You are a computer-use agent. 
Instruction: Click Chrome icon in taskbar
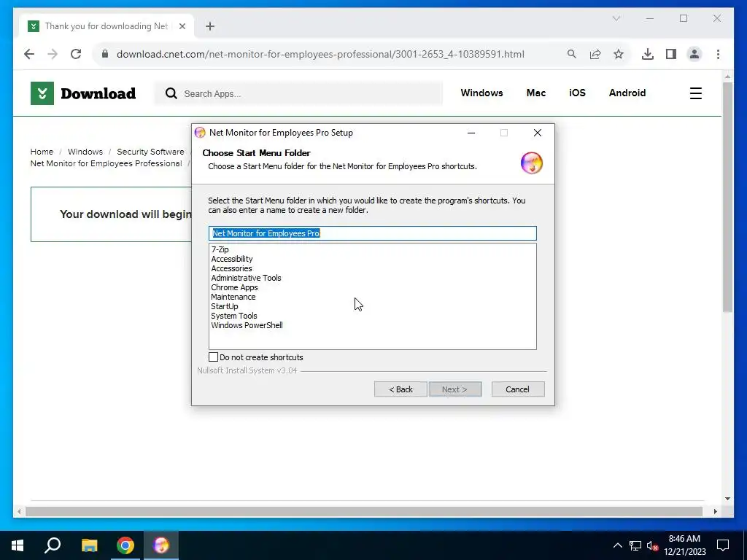point(125,545)
